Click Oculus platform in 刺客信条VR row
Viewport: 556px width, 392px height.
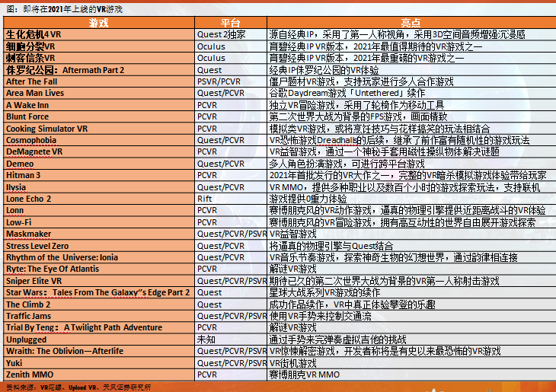click(x=231, y=58)
